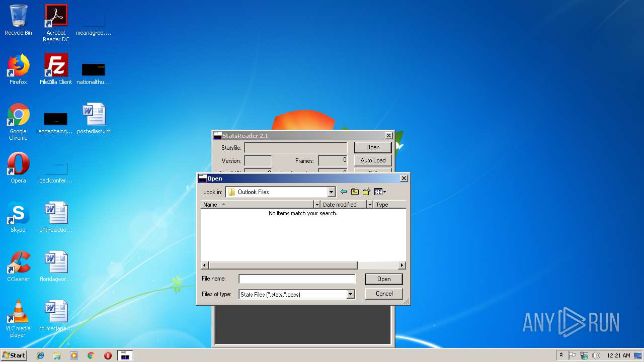Click Version field in StatsReader

click(258, 161)
